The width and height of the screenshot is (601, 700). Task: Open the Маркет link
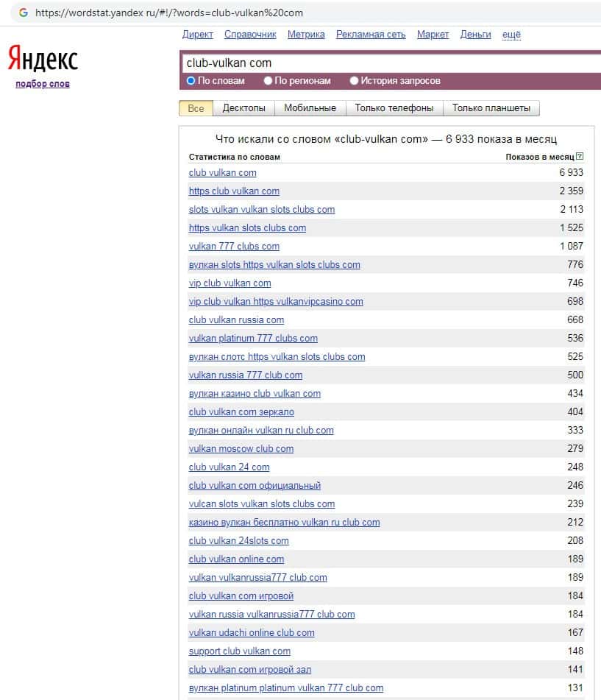pyautogui.click(x=433, y=35)
